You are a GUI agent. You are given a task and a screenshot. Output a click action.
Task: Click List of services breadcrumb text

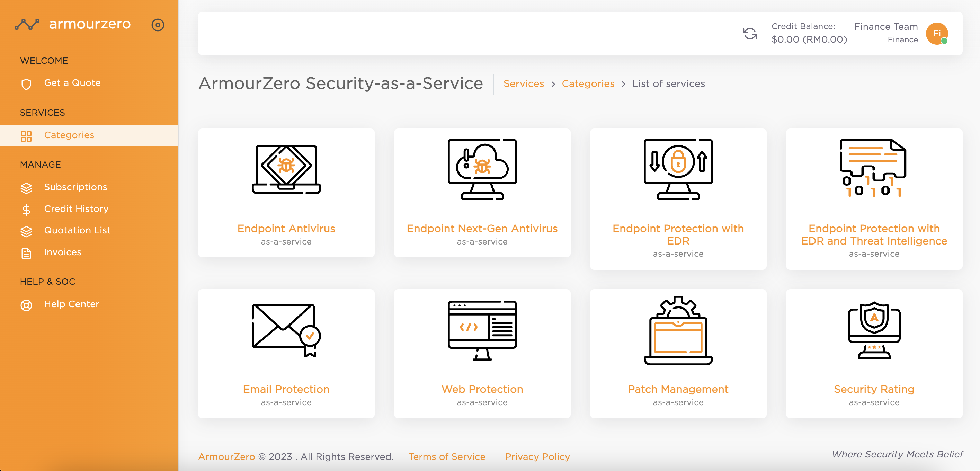click(x=668, y=84)
